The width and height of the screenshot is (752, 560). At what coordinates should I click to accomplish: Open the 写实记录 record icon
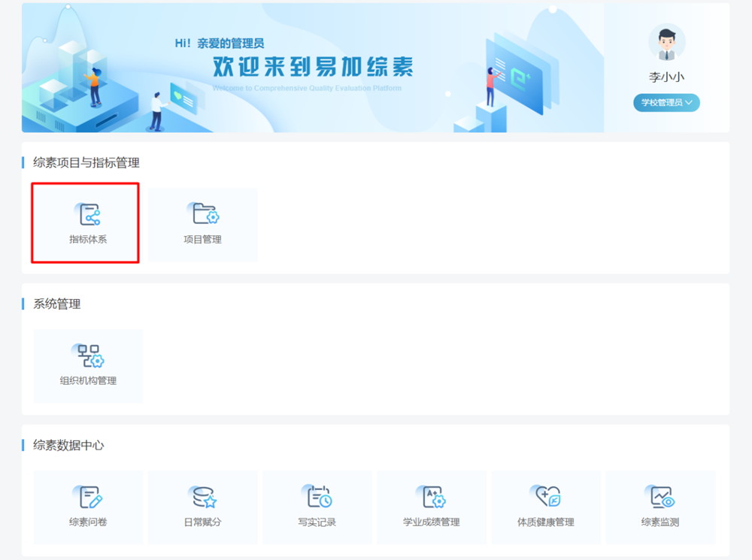point(317,496)
